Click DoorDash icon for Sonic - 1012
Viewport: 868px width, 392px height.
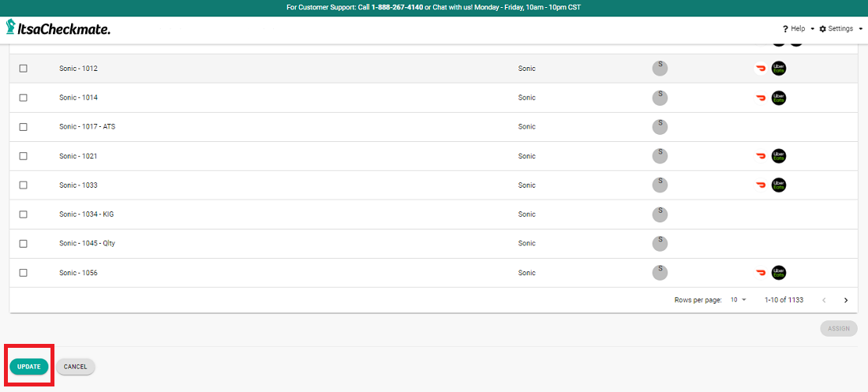(761, 69)
